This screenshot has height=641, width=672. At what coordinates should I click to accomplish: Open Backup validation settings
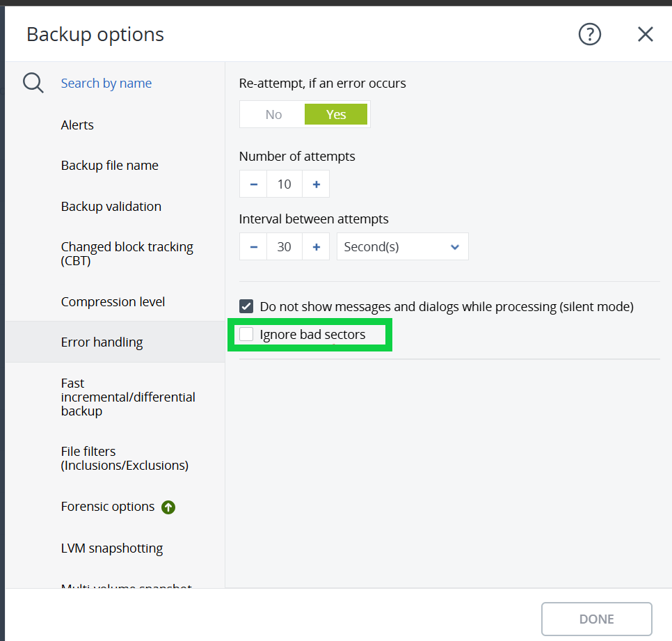point(111,207)
